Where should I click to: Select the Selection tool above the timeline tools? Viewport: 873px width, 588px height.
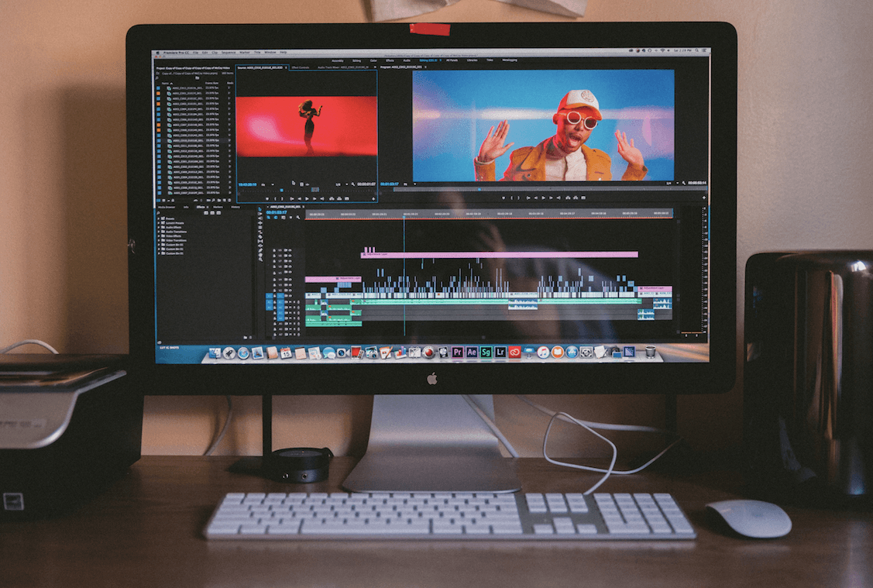pyautogui.click(x=260, y=215)
